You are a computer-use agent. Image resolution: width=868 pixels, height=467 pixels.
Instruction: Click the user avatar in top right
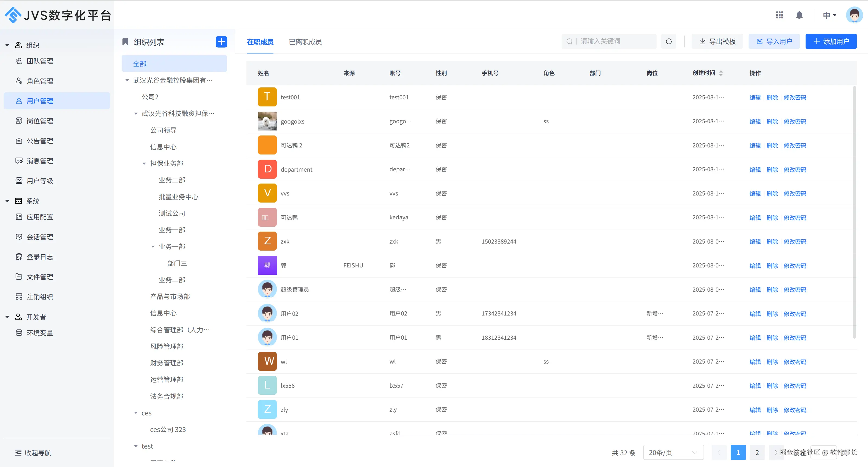pos(854,15)
